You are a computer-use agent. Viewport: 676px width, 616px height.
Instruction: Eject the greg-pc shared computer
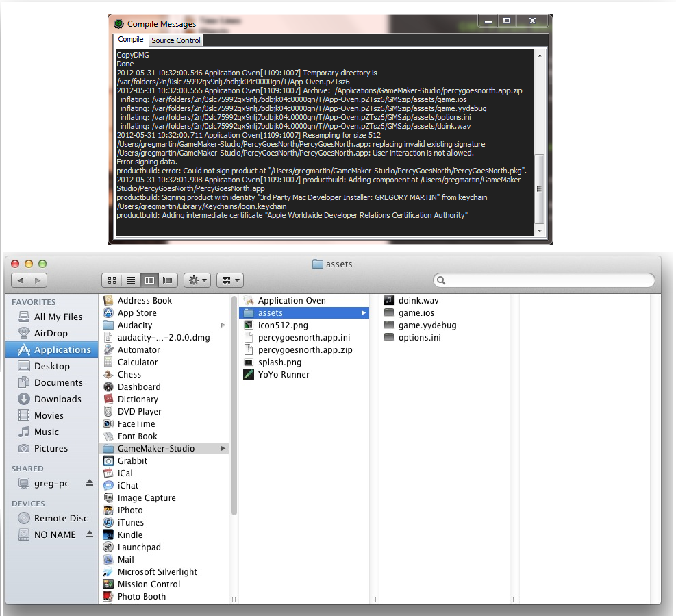pos(89,482)
